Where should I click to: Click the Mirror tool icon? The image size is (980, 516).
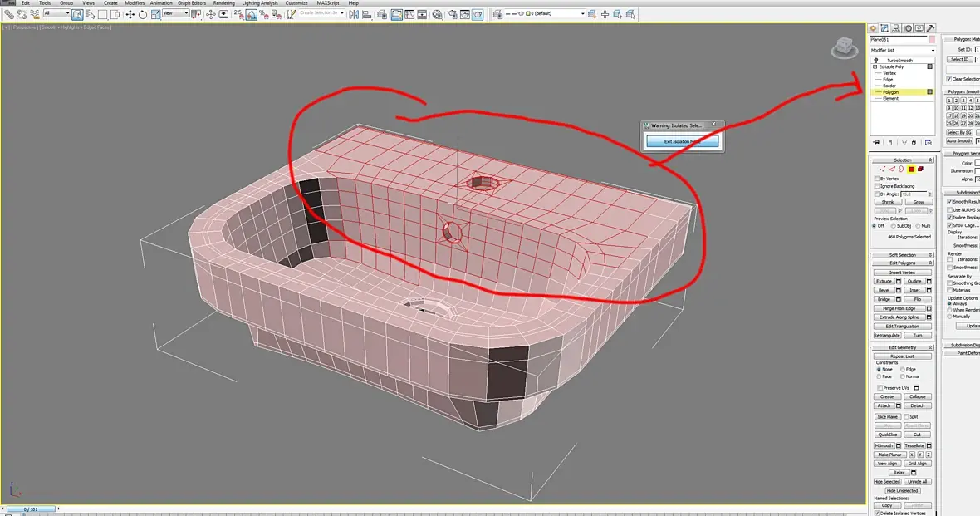[354, 14]
